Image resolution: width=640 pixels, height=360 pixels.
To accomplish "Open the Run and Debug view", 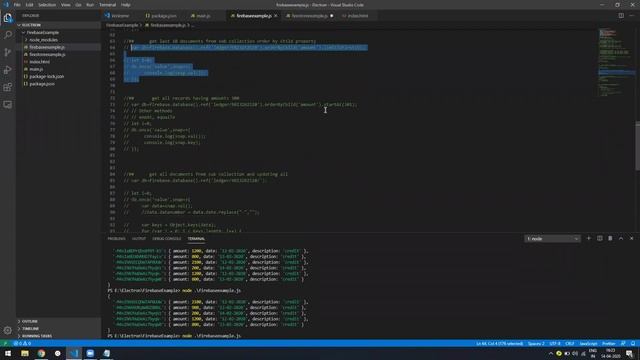I will 8,70.
